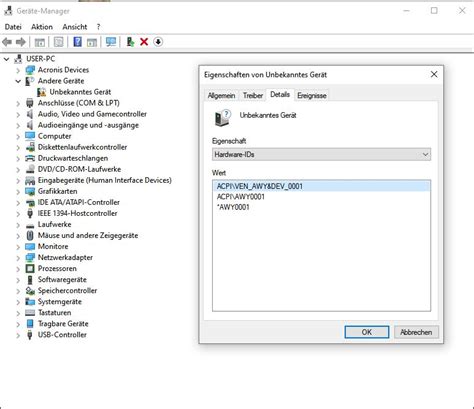Click the Unbekanntes Gerät warning icon in tree
The height and width of the screenshot is (409, 474).
tap(42, 92)
